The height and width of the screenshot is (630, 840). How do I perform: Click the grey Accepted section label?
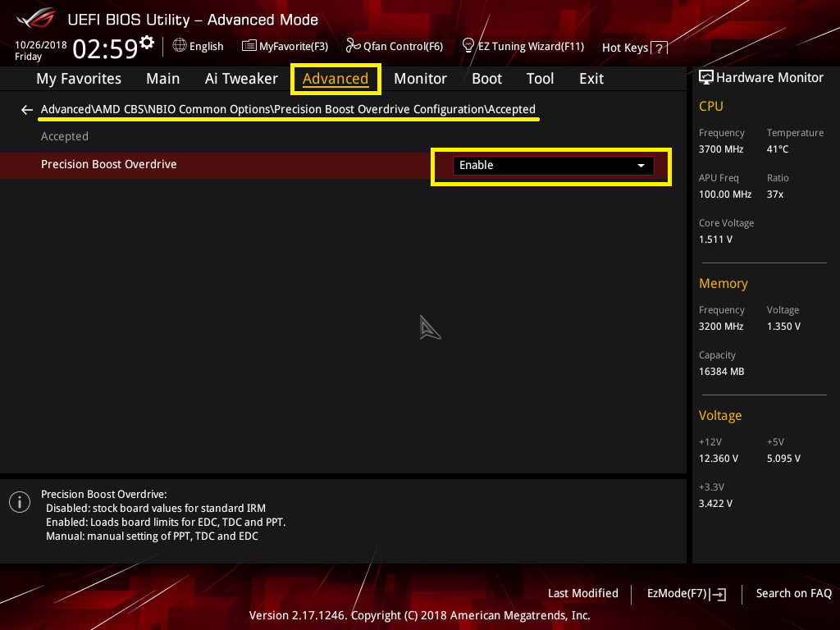[64, 137]
